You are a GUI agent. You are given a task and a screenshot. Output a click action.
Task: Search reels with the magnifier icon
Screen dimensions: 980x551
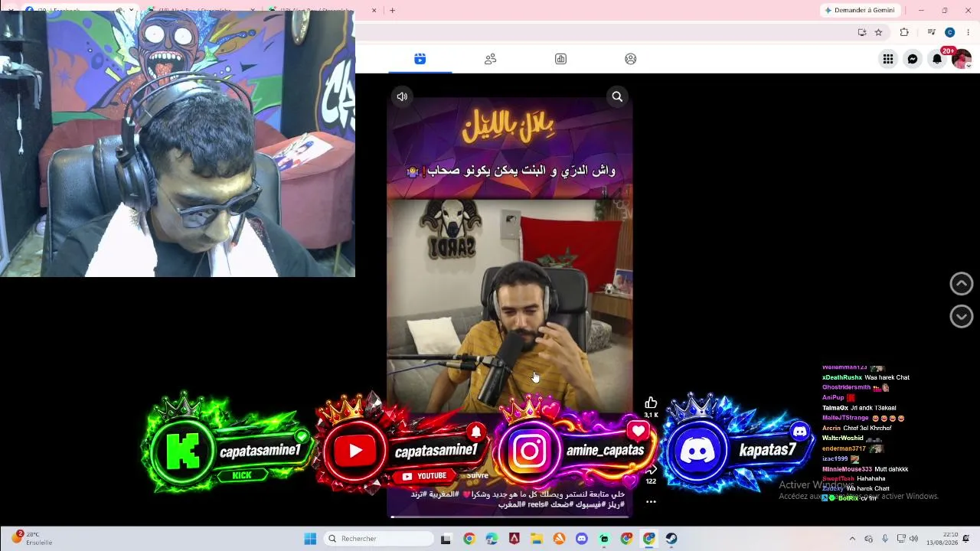pos(617,96)
